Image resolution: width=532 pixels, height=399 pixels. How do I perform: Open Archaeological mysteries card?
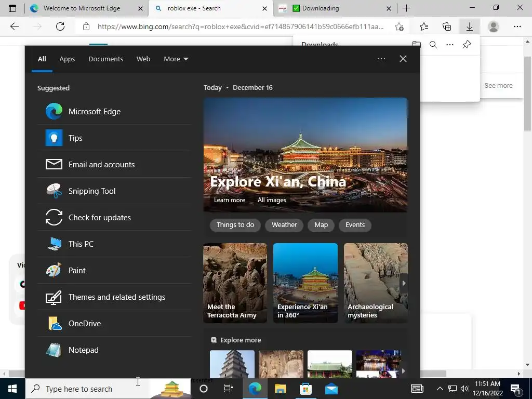376,283
